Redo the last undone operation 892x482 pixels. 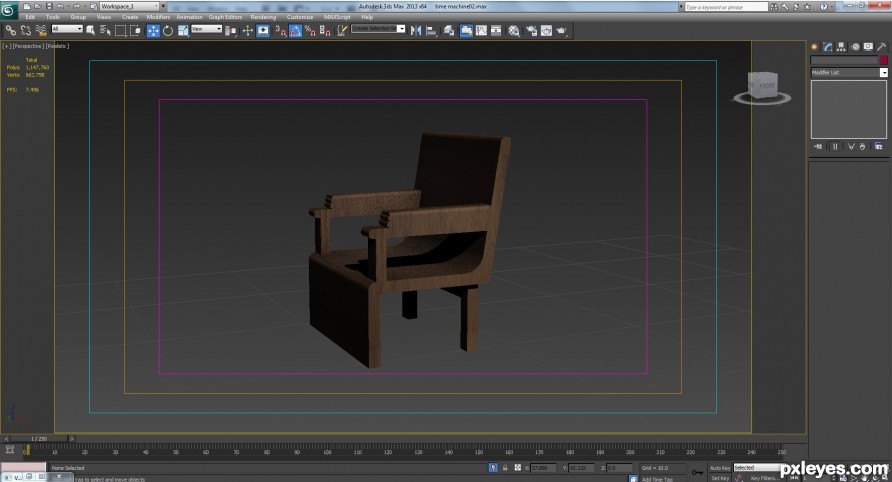tap(77, 6)
